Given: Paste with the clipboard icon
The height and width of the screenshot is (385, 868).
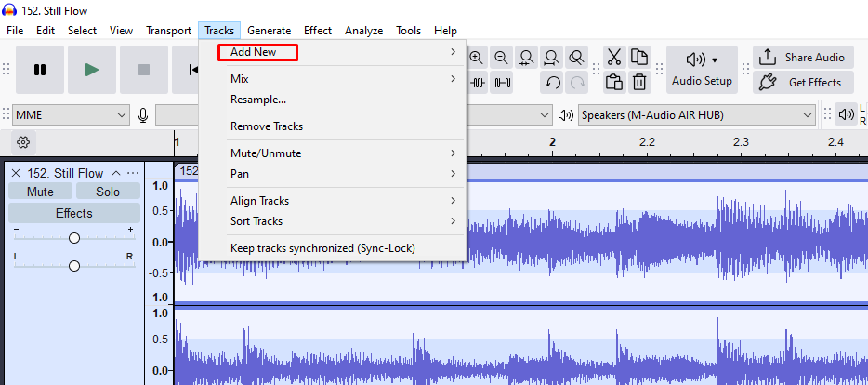Looking at the screenshot, I should click(614, 83).
